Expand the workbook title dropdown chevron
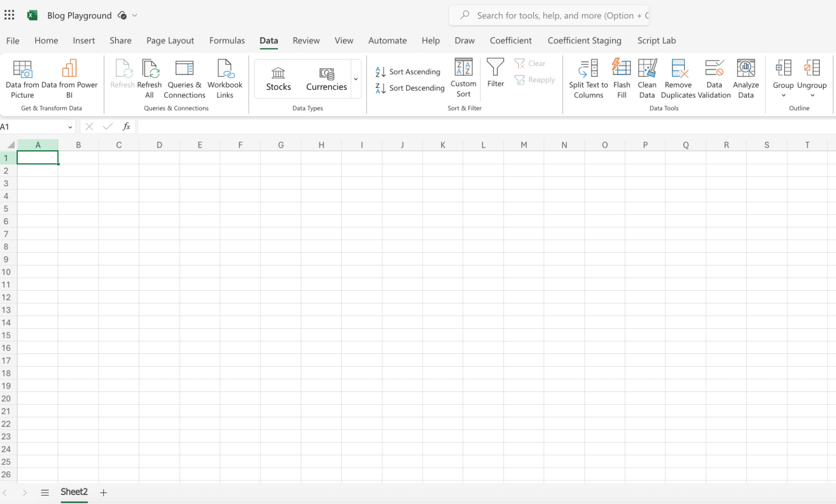Image resolution: width=836 pixels, height=504 pixels. coord(135,15)
